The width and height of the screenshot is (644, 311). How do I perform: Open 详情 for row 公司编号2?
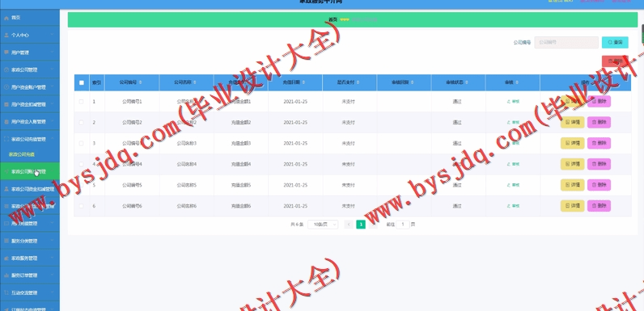tap(572, 122)
